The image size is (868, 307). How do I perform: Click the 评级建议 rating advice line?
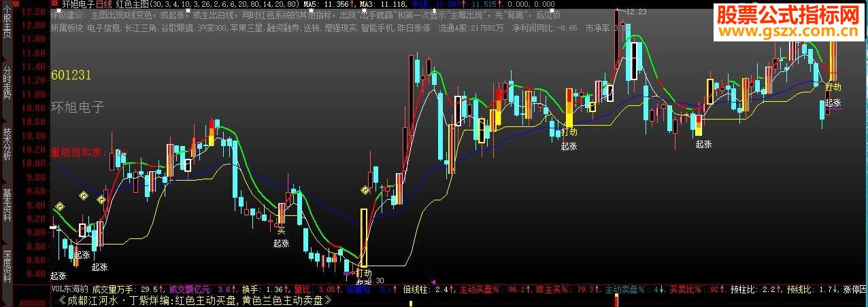[306, 16]
